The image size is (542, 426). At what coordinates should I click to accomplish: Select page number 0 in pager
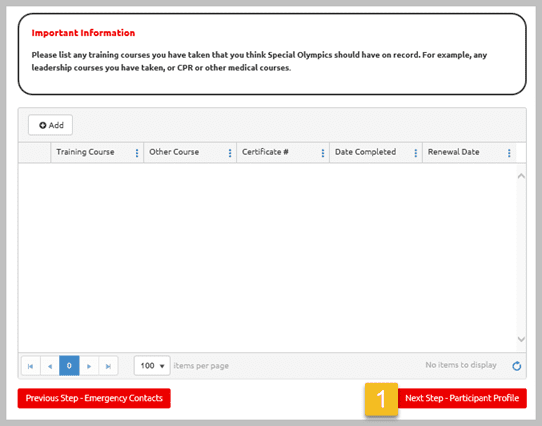[x=69, y=366]
